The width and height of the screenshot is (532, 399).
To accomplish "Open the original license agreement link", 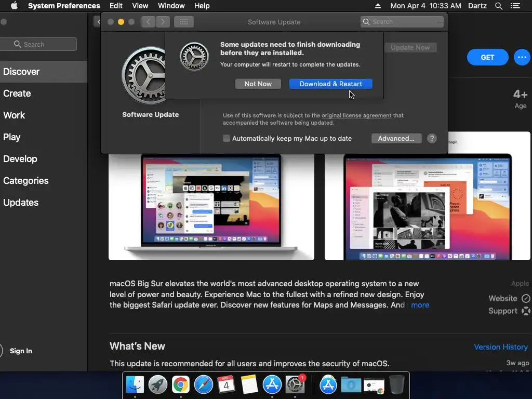I will click(356, 115).
